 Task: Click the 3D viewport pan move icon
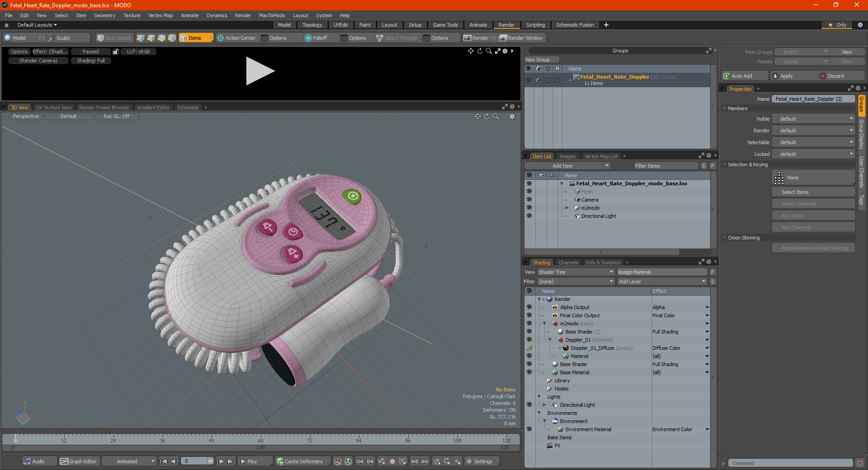point(478,117)
